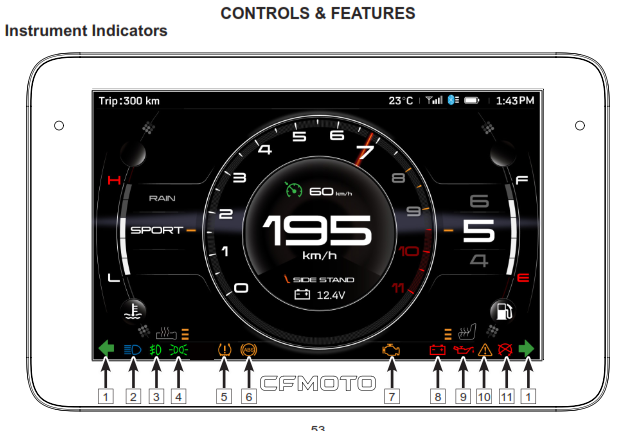Image resolution: width=632 pixels, height=431 pixels.
Task: Click the 195 km/h speed display
Action: point(316,233)
